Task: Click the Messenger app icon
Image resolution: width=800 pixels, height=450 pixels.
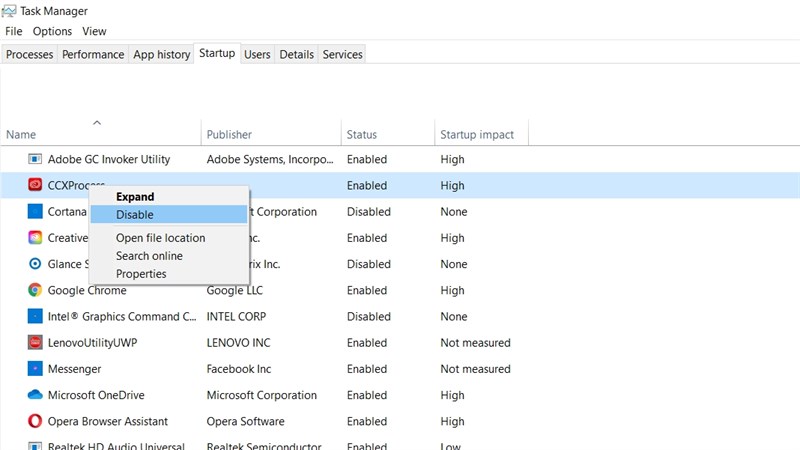Action: tap(35, 369)
